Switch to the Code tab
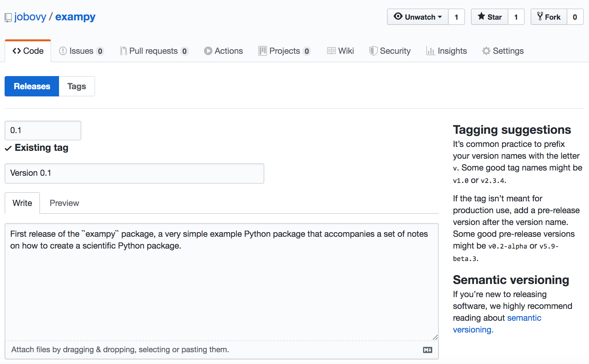Screen dimensions: 589x364 tap(28, 51)
